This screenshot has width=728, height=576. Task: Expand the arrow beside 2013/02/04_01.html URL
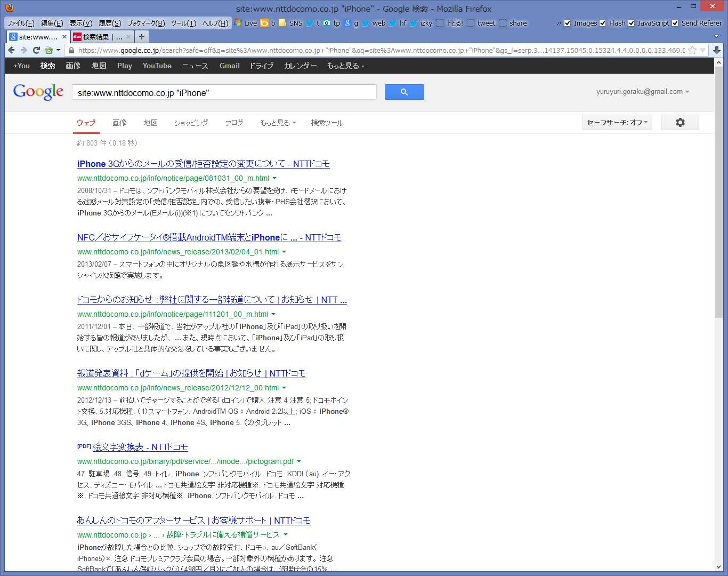(284, 252)
